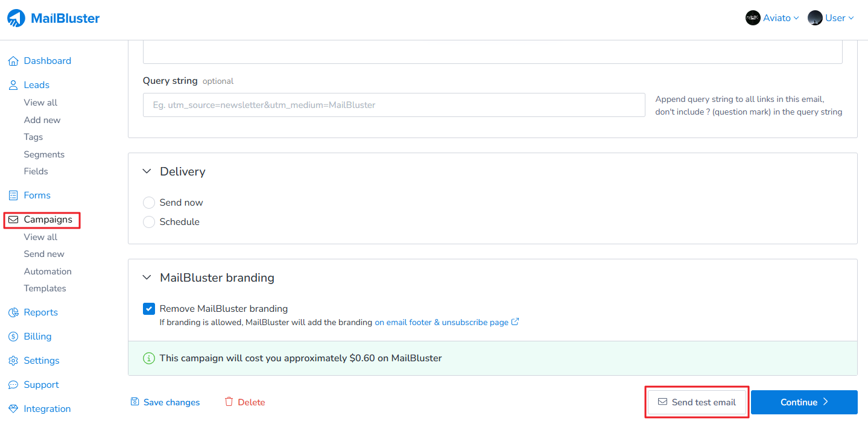Click the MailBluster logo icon
The width and height of the screenshot is (868, 424).
16,18
